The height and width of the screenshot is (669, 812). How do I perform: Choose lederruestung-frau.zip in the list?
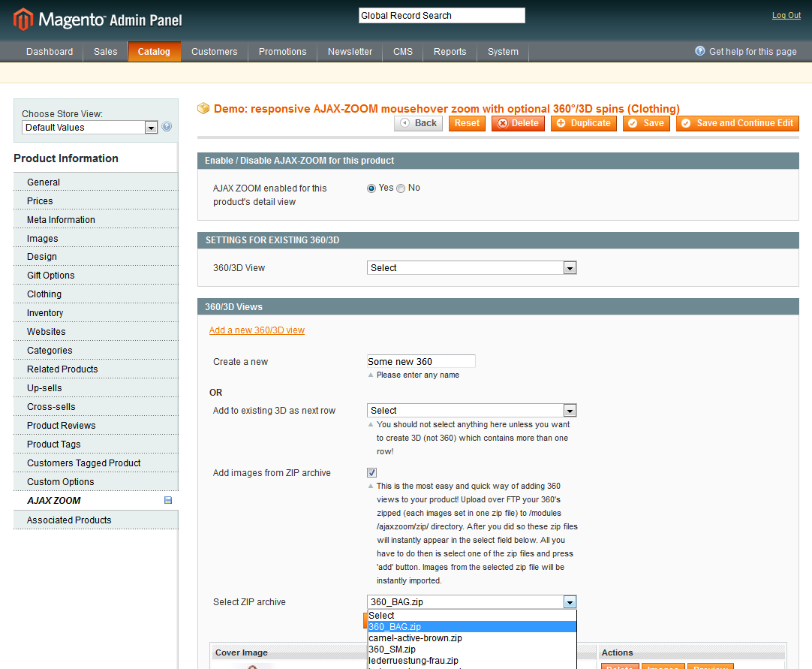tap(472, 661)
